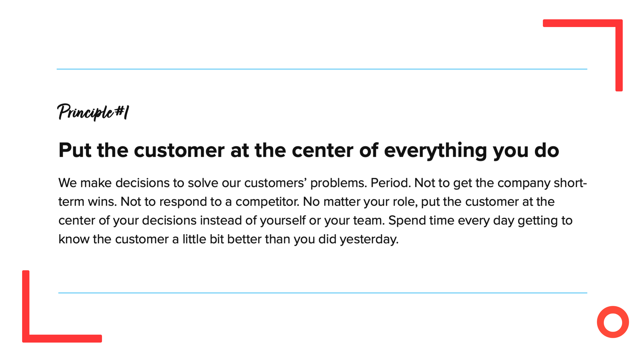Click the lower light blue divider line
The image size is (644, 362).
[x=323, y=293]
